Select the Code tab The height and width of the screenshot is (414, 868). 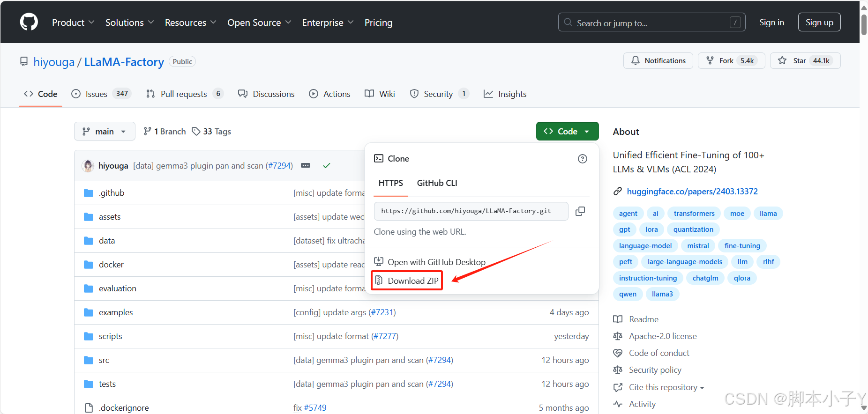41,94
